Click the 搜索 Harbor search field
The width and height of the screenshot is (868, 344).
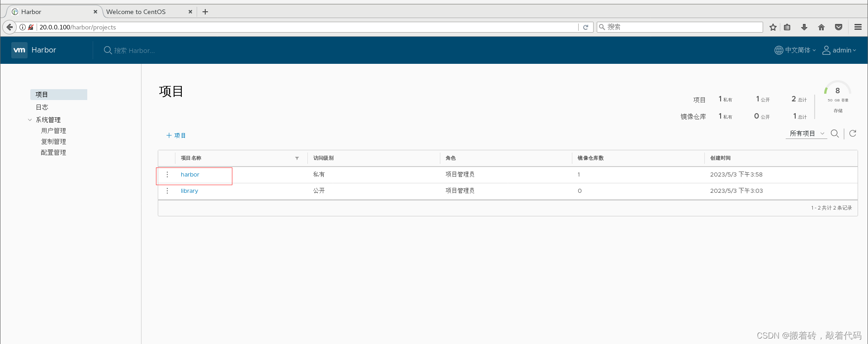pyautogui.click(x=134, y=51)
